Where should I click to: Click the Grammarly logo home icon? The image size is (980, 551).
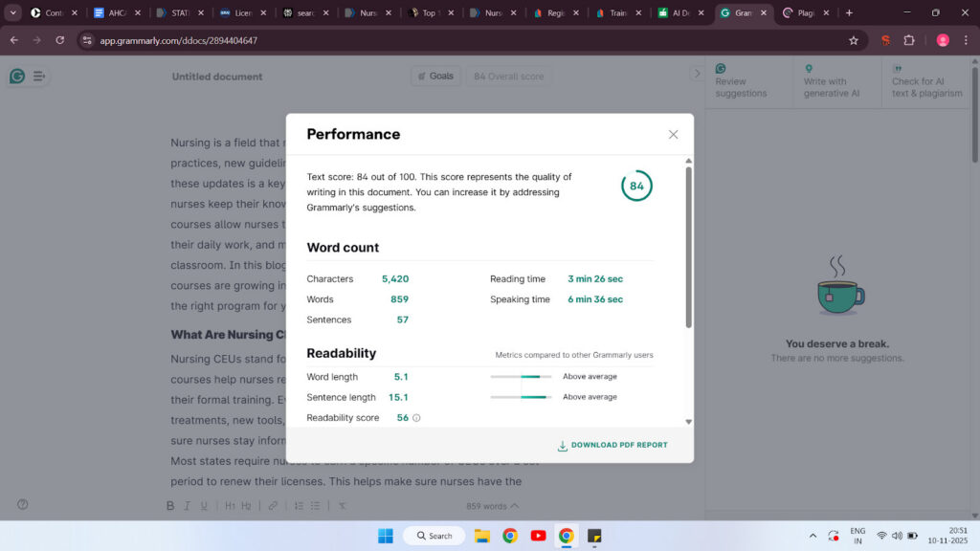point(17,77)
